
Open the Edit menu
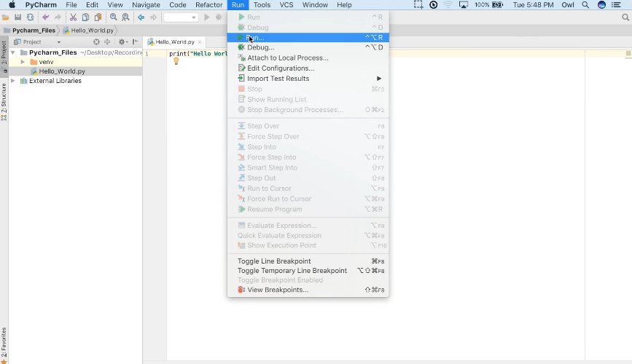click(x=92, y=5)
